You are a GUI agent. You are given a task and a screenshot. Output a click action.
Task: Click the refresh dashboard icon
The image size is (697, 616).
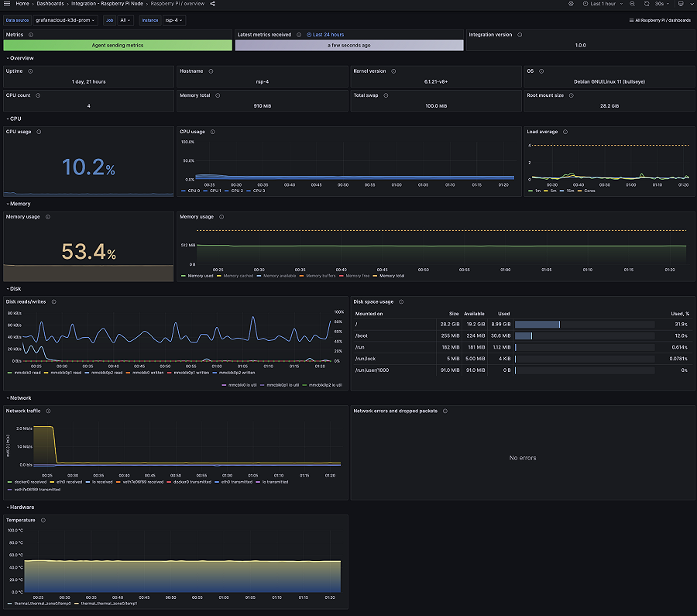(x=646, y=4)
